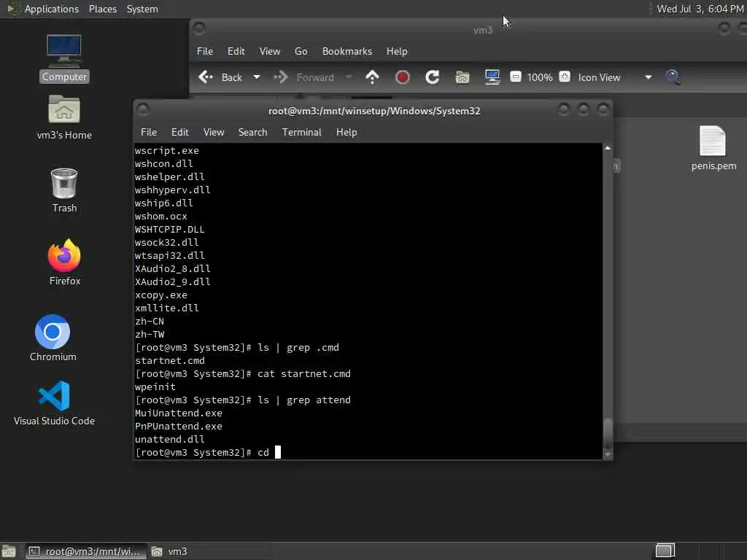Image resolution: width=747 pixels, height=560 pixels.
Task: Open the file manager Edit menu
Action: 236,52
